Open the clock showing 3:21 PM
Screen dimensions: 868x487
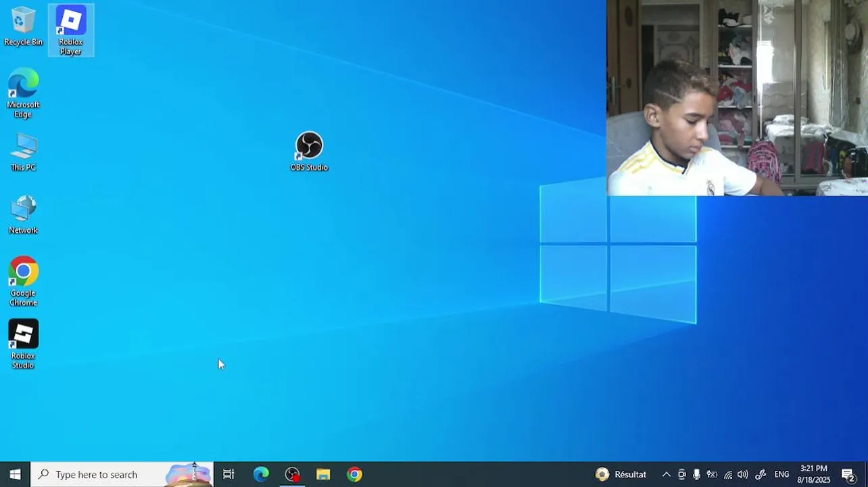pyautogui.click(x=814, y=474)
